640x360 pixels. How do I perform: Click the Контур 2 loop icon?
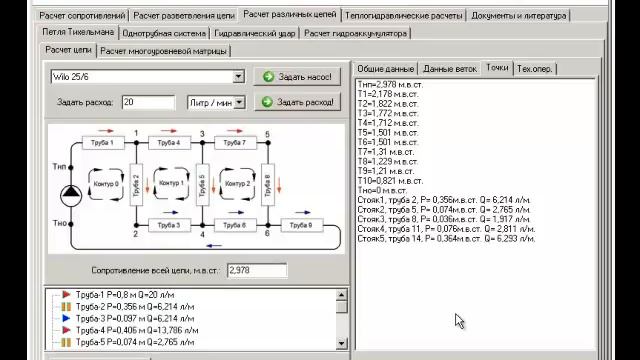click(x=238, y=184)
